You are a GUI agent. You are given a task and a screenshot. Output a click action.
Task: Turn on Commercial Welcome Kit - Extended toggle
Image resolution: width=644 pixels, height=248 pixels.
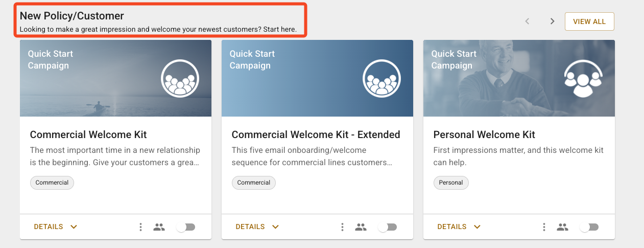(x=388, y=227)
